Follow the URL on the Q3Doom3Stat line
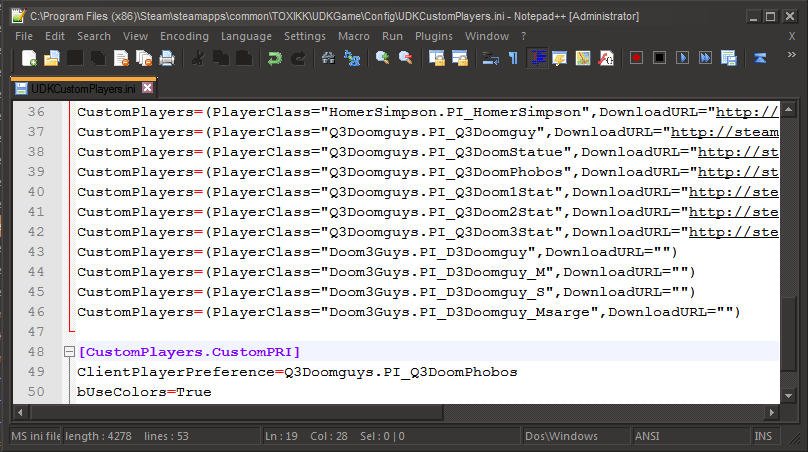The image size is (808, 452). [x=734, y=232]
